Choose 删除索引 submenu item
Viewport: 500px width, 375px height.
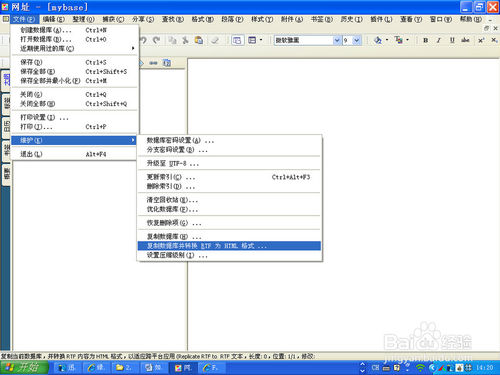(x=229, y=186)
